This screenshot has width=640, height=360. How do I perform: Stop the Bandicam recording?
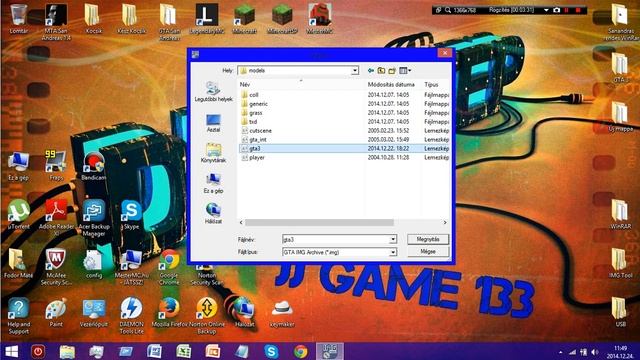578,10
